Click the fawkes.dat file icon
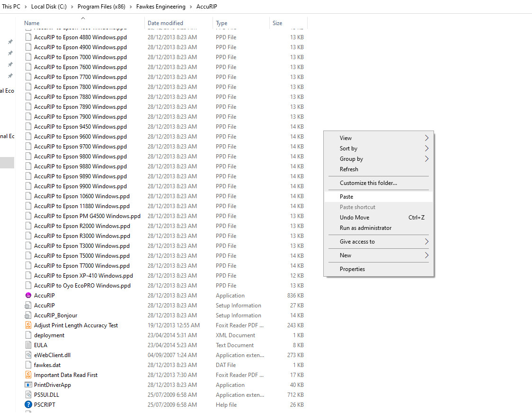The image size is (532, 420). point(28,365)
